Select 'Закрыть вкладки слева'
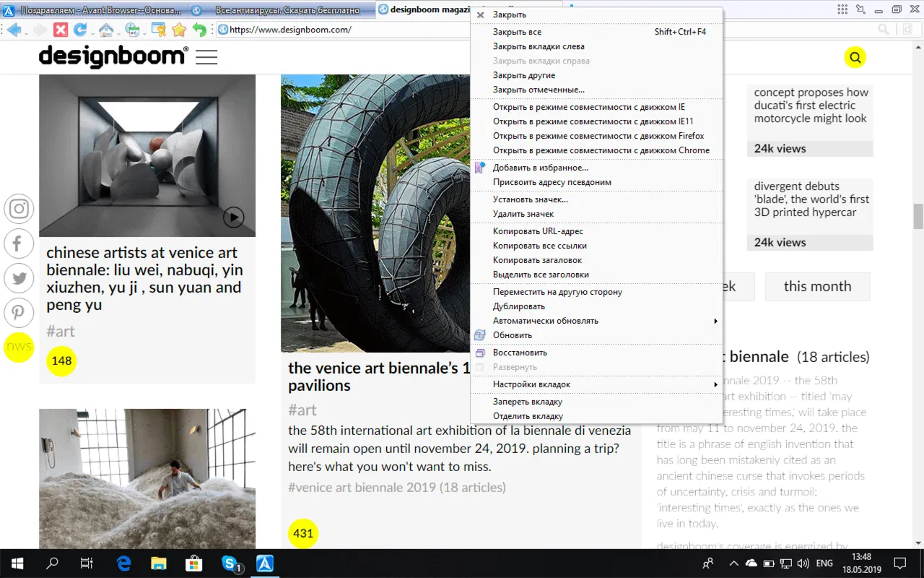 pos(596,46)
